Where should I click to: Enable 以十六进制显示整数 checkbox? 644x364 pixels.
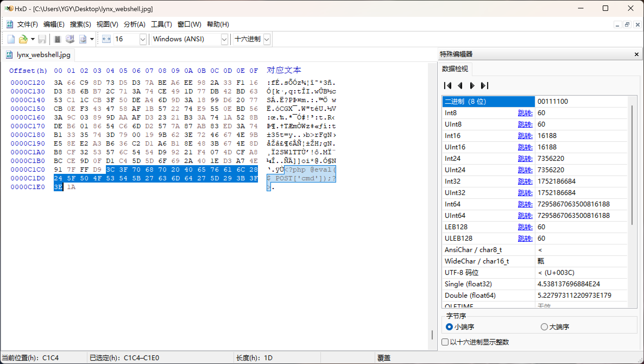pos(445,342)
